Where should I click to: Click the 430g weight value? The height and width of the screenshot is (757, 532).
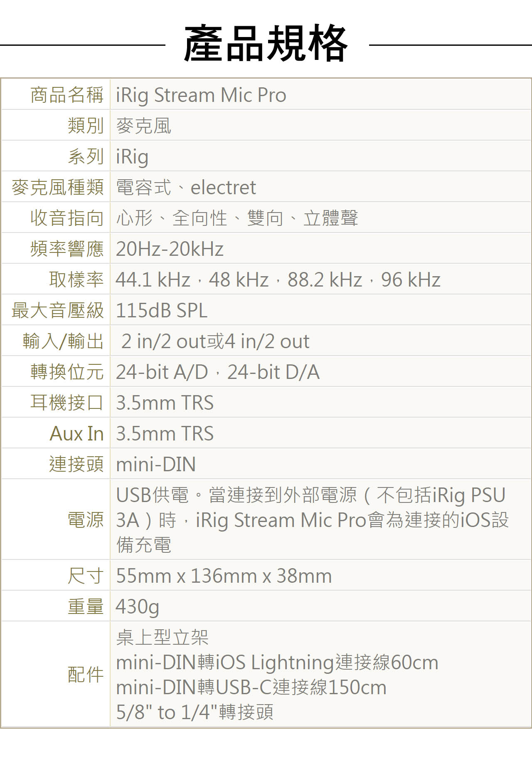point(138,607)
